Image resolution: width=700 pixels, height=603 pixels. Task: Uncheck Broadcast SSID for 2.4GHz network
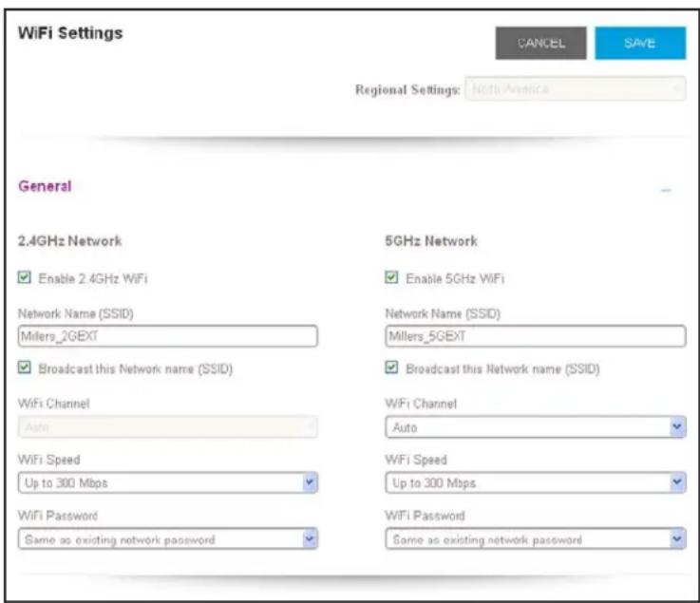(25, 367)
